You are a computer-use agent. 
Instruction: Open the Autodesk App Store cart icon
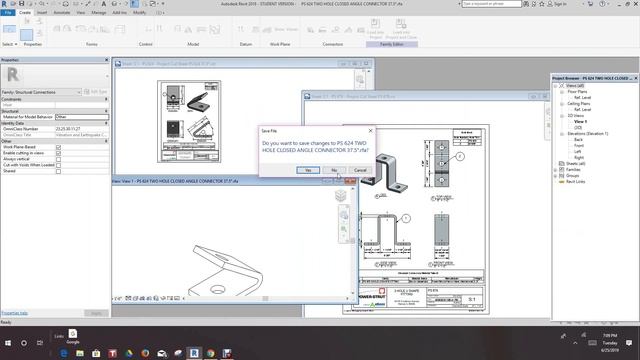(x=590, y=4)
